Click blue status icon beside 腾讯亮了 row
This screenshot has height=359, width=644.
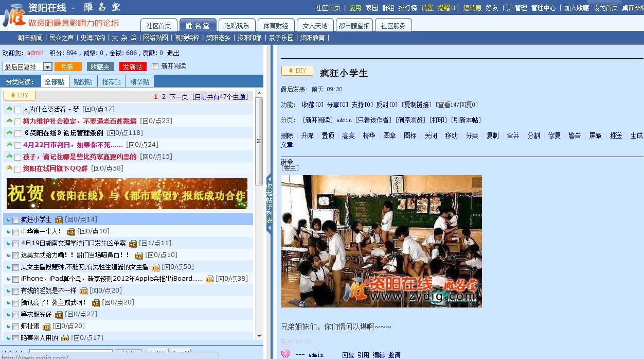[9, 303]
